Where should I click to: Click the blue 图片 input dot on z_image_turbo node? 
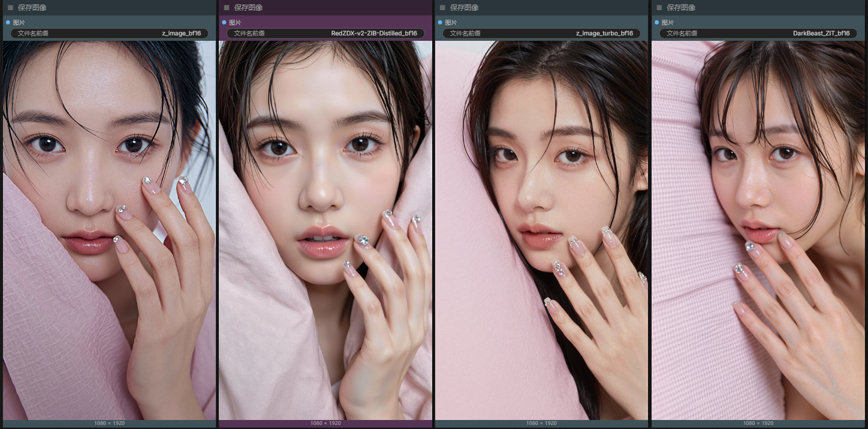pos(440,22)
